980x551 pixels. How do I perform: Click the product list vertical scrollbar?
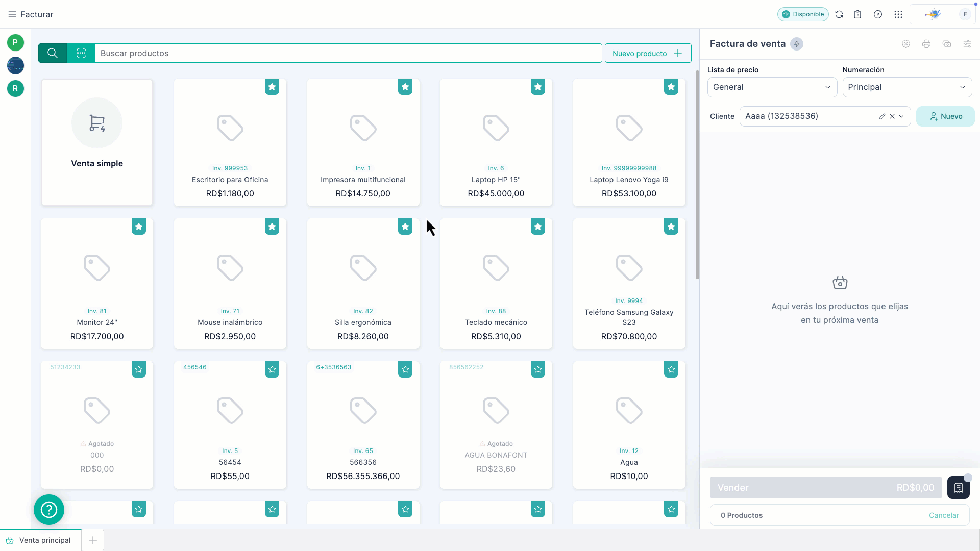(697, 173)
